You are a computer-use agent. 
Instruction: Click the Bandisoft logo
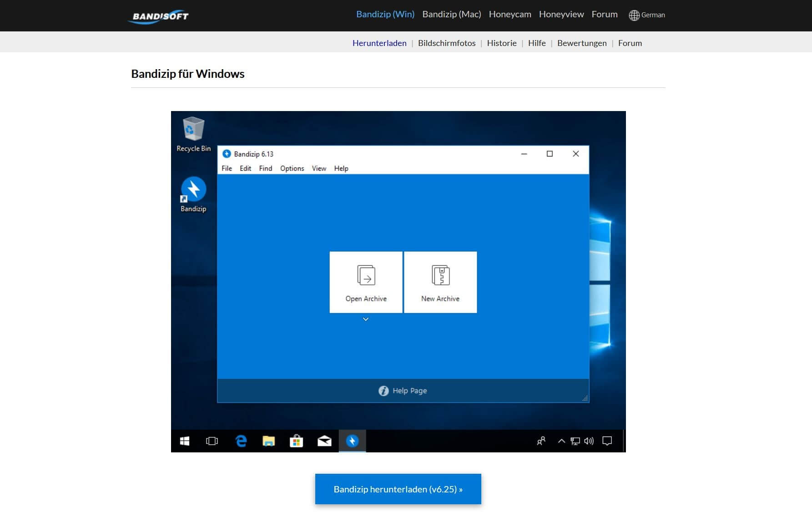pos(159,16)
